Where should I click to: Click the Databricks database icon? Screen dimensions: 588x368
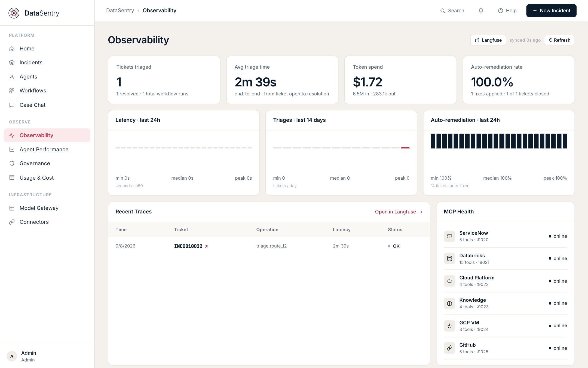(x=449, y=258)
